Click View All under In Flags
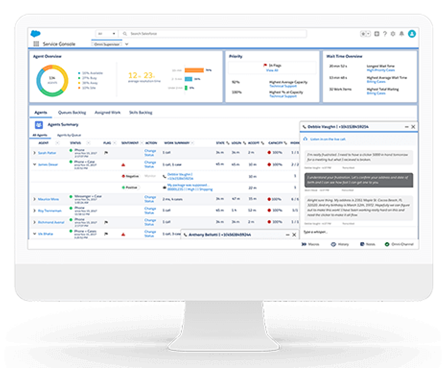The height and width of the screenshot is (376, 443). pos(272,70)
